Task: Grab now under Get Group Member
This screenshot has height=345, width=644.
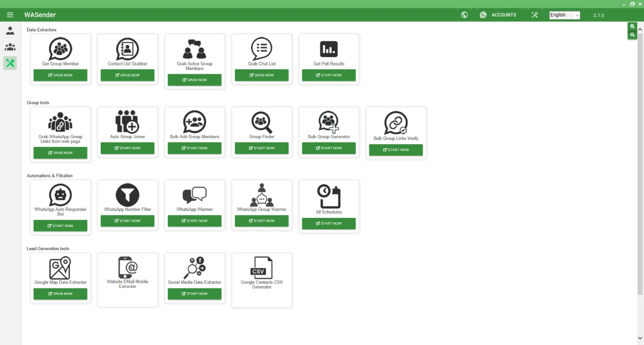Action: click(x=60, y=75)
